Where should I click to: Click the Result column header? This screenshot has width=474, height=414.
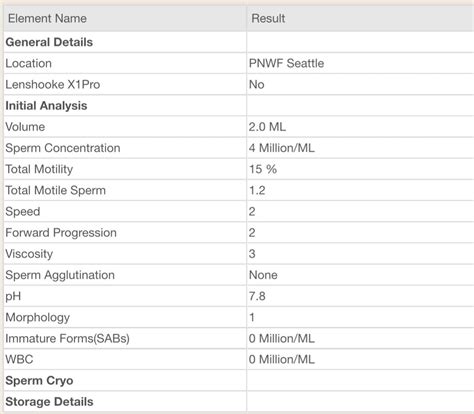tap(268, 18)
